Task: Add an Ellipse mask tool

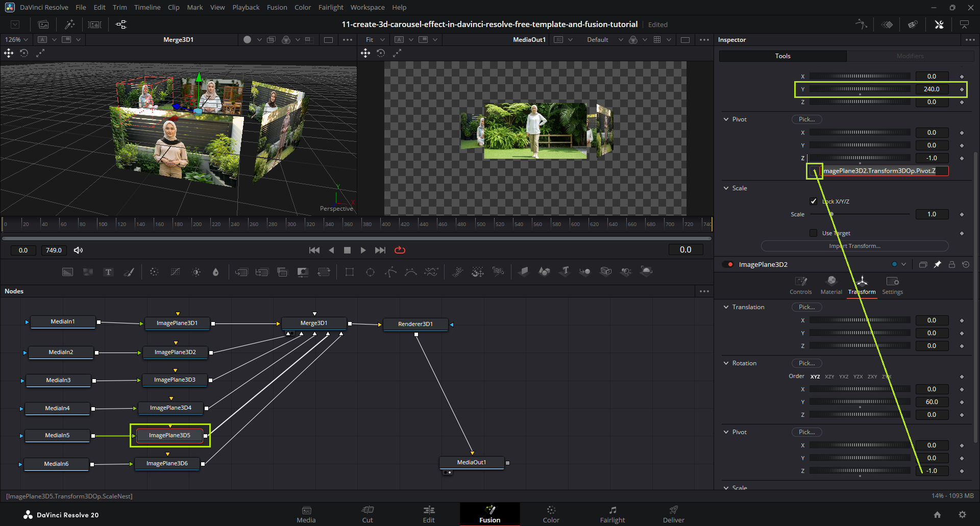Action: coord(370,272)
